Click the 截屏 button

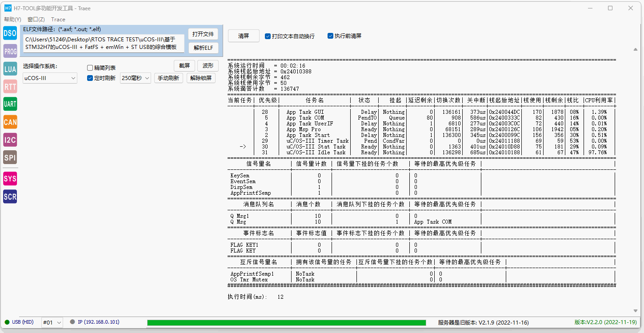pyautogui.click(x=184, y=66)
